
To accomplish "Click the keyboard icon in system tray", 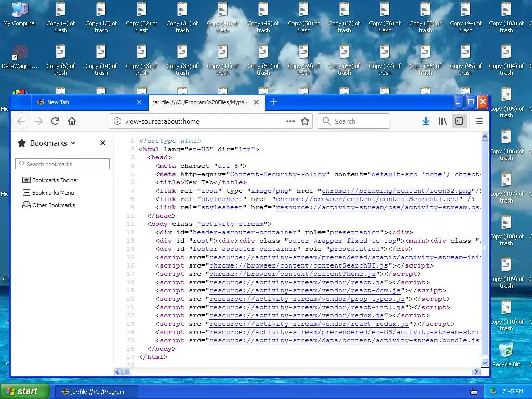I will [474, 392].
